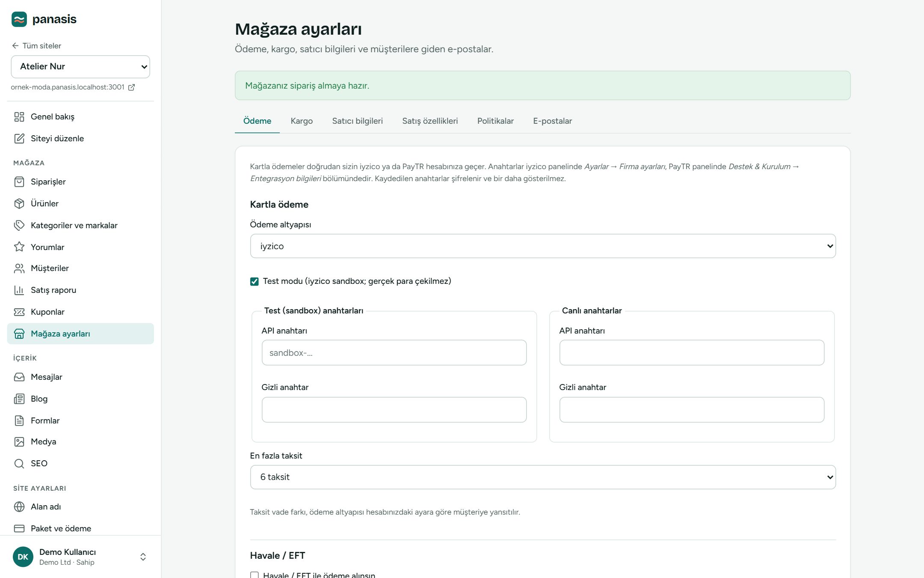Click the Alan adı globe icon

tap(19, 507)
